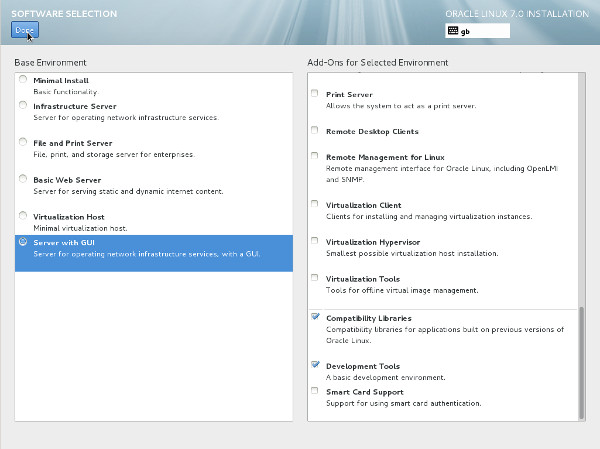Click the Done button
This screenshot has height=449, width=600.
pyautogui.click(x=25, y=30)
